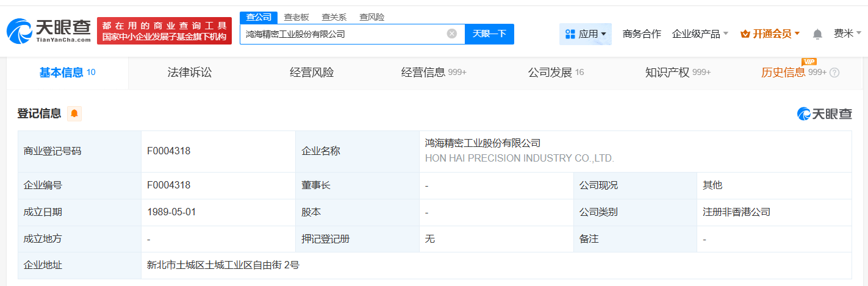
Task: Open the 公司发展 tab
Action: point(556,73)
